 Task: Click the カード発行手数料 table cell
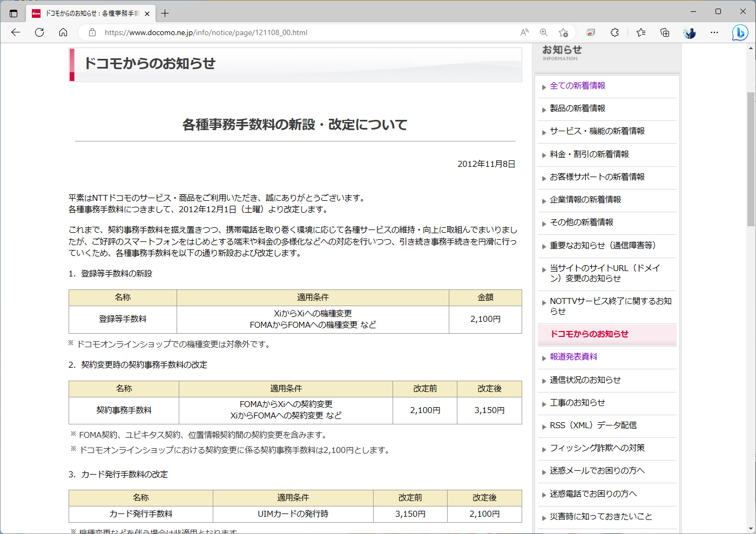pyautogui.click(x=141, y=514)
